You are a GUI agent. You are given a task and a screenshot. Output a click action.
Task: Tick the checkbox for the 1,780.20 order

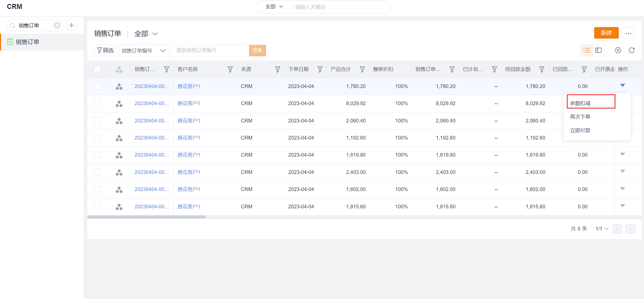point(97,86)
